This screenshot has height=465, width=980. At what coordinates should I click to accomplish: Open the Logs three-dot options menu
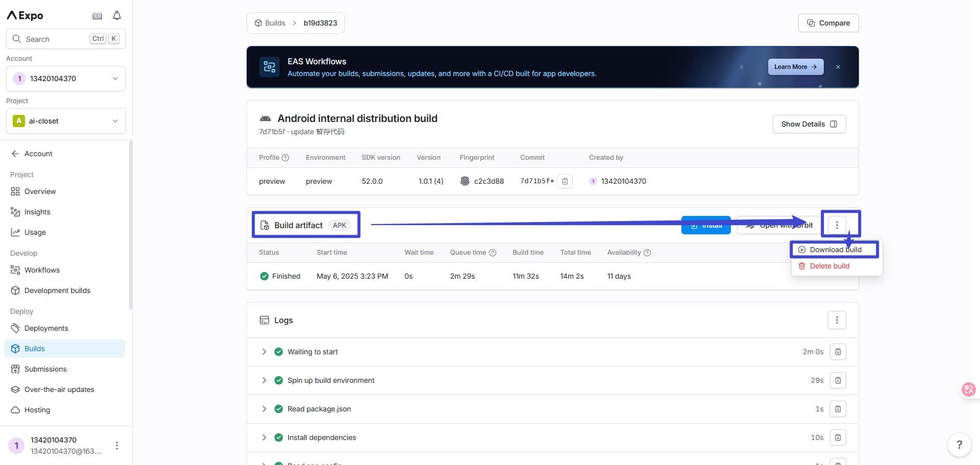[x=837, y=320]
